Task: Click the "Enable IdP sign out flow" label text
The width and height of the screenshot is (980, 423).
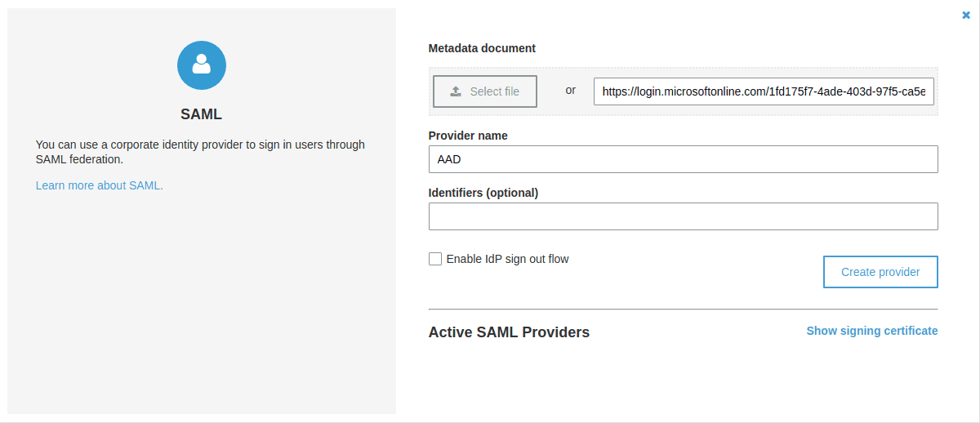Action: (507, 259)
